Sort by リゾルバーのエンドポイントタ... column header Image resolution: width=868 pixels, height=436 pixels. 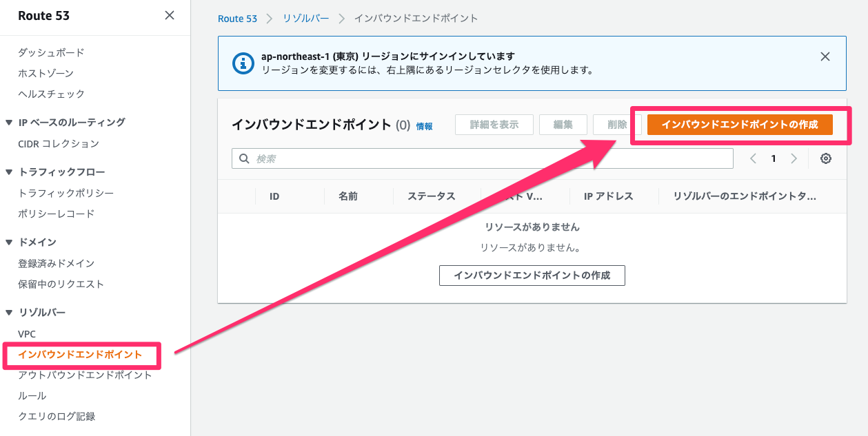745,196
